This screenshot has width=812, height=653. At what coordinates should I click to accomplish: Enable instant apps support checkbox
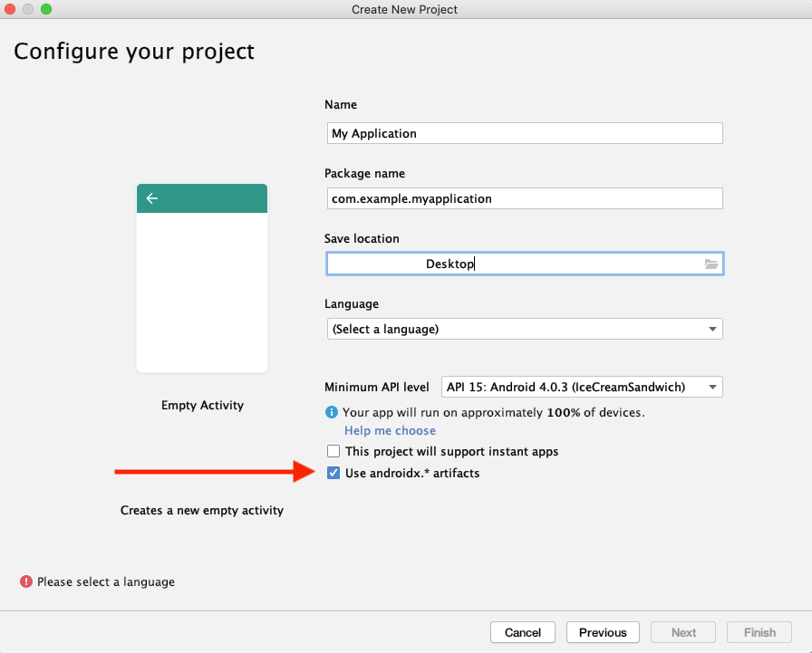(333, 451)
